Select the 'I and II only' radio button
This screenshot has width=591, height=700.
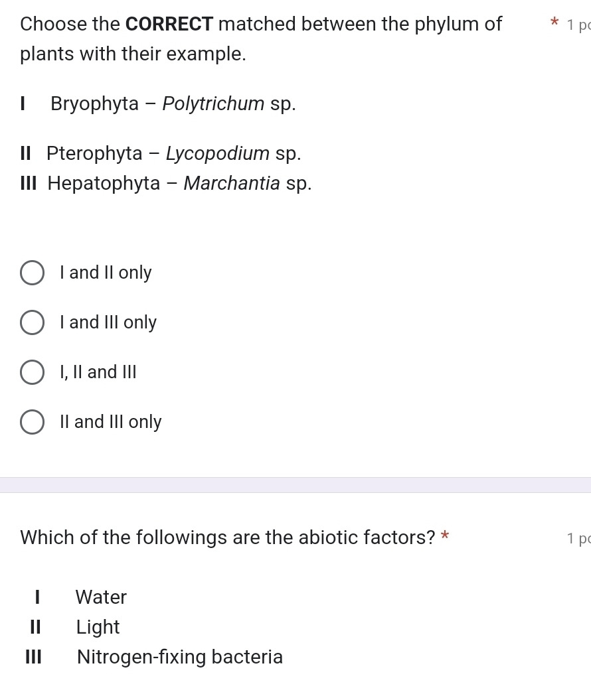tap(32, 272)
